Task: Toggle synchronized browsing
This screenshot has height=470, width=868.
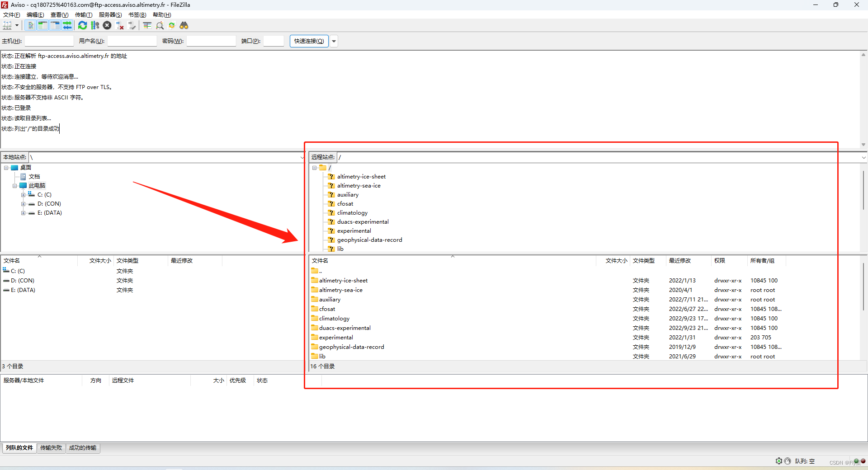Action: (172, 25)
